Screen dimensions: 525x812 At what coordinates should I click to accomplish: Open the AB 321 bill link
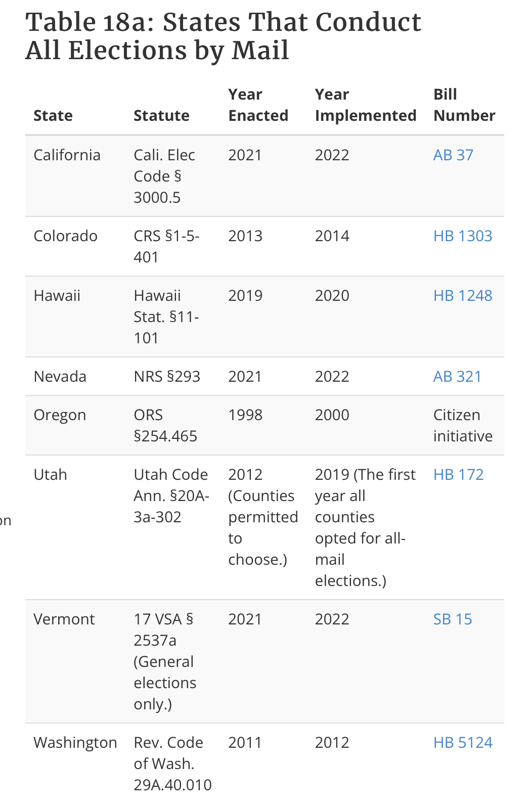pyautogui.click(x=457, y=376)
